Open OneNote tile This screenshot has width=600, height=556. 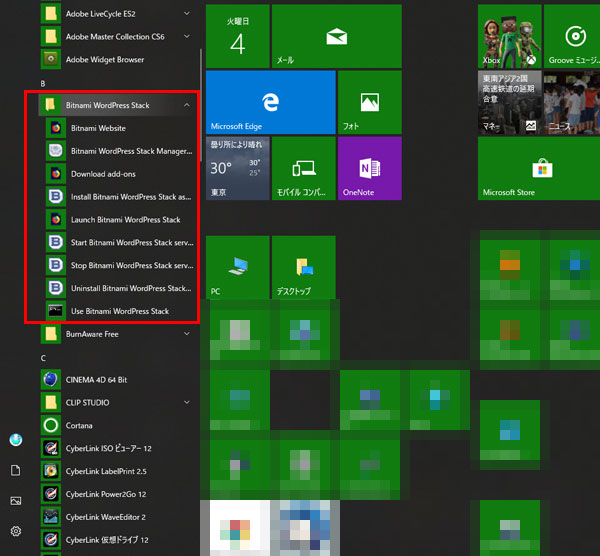point(370,168)
